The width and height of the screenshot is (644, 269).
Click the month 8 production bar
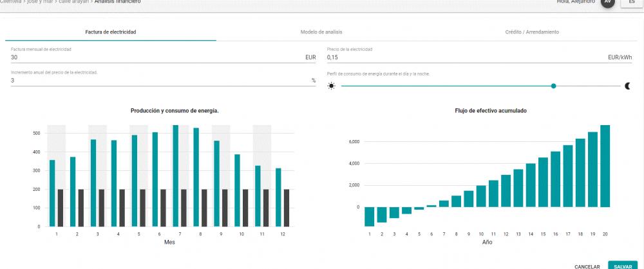point(196,177)
